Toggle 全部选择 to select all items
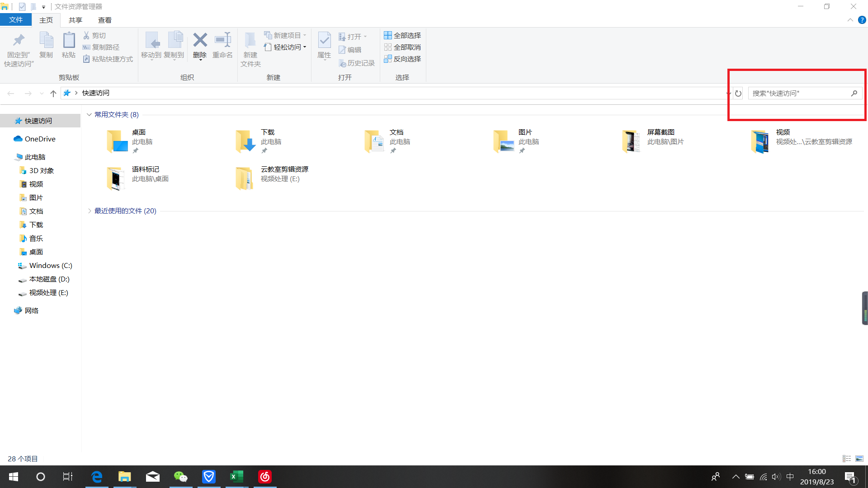This screenshot has height=488, width=868. (x=402, y=35)
